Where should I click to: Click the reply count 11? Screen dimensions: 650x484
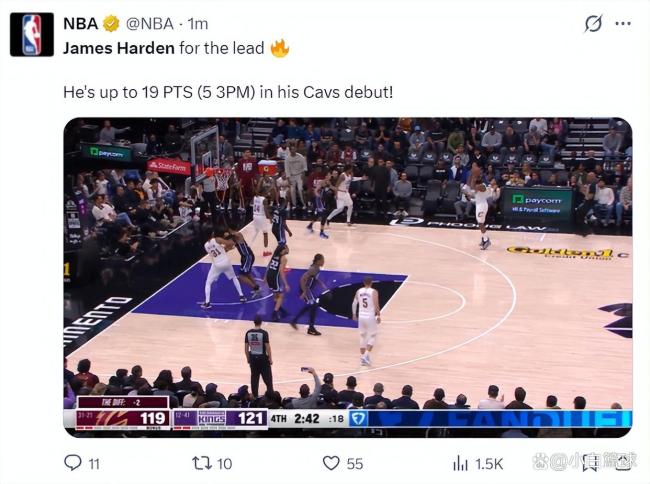click(x=94, y=464)
